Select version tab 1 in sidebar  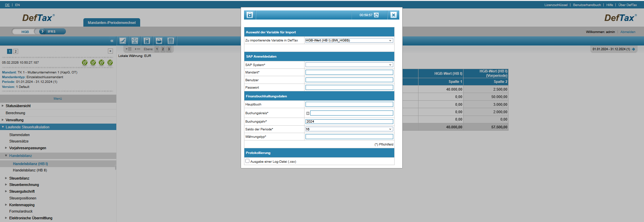point(10,51)
